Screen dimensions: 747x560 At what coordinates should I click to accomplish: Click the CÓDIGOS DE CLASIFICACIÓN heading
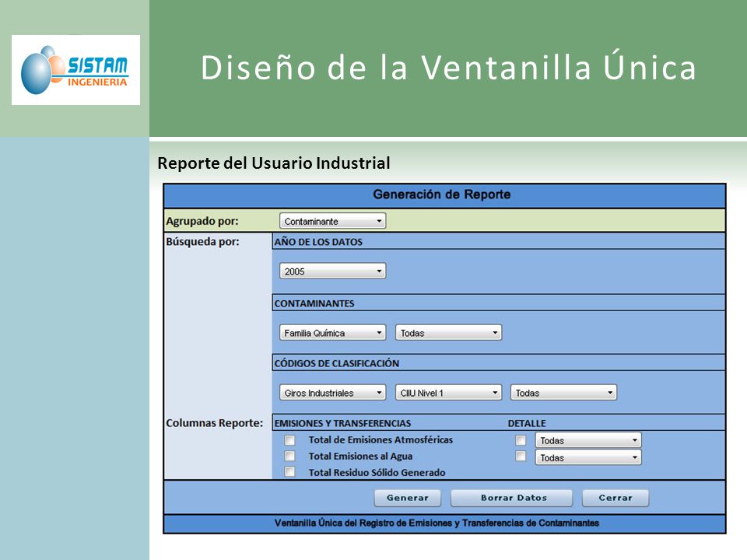tap(336, 363)
